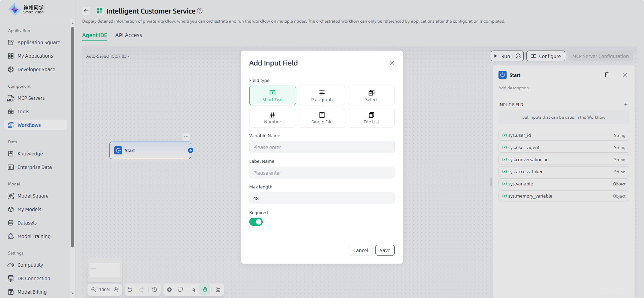Zoom in the workflow canvas

coord(116,290)
